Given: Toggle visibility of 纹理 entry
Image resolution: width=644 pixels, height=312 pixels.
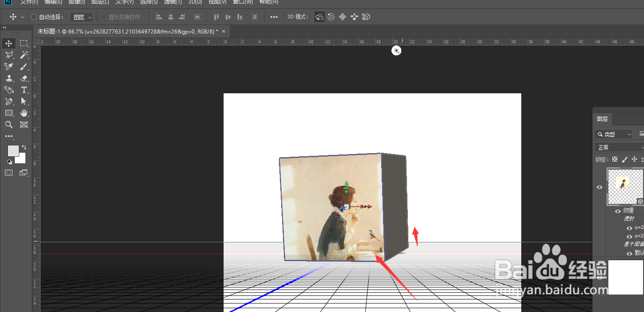Looking at the screenshot, I should (618, 211).
